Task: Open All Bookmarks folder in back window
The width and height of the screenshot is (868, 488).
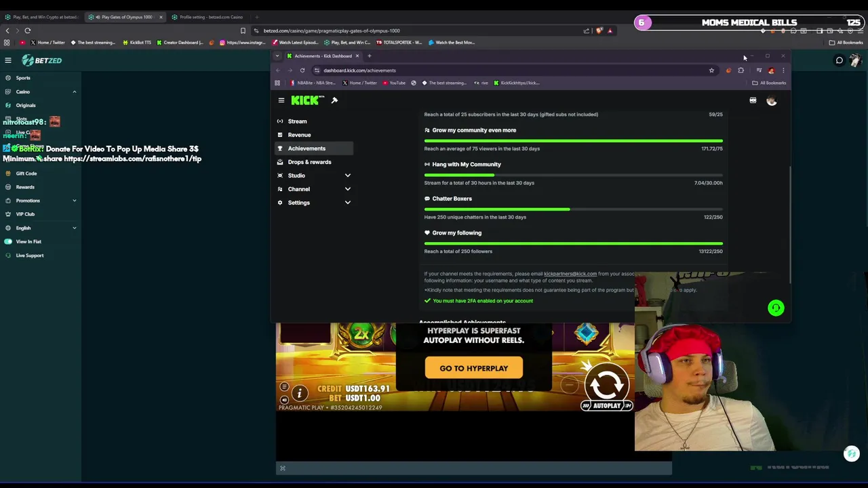Action: (x=846, y=43)
